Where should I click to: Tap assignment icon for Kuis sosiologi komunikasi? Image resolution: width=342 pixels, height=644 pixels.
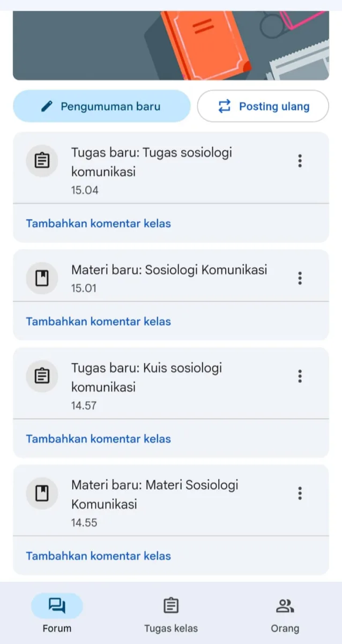[42, 376]
